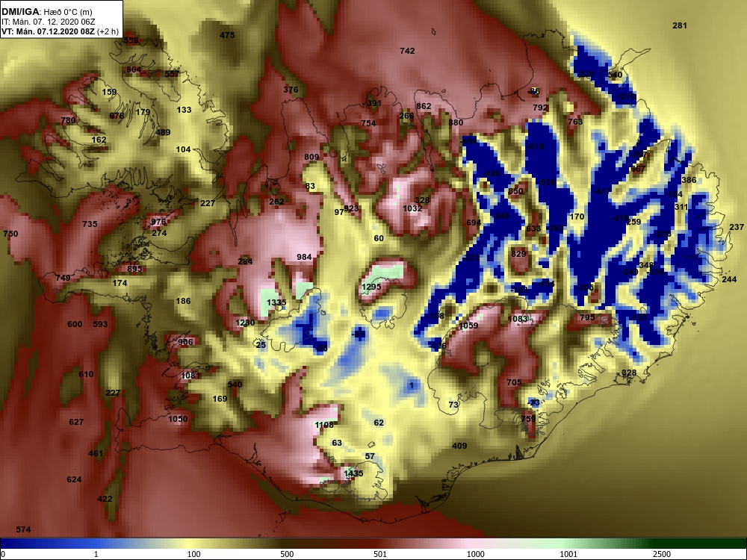
Task: Click the 895 map value
Action: point(134,269)
